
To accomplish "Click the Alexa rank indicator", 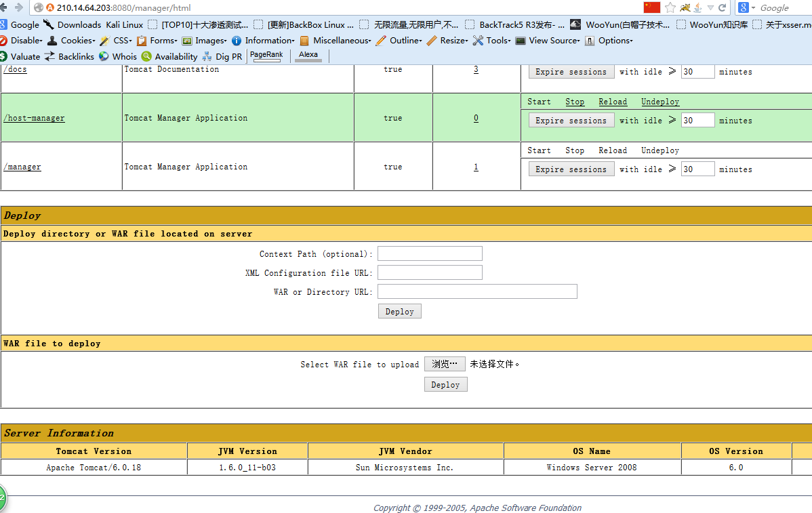I will pyautogui.click(x=308, y=56).
